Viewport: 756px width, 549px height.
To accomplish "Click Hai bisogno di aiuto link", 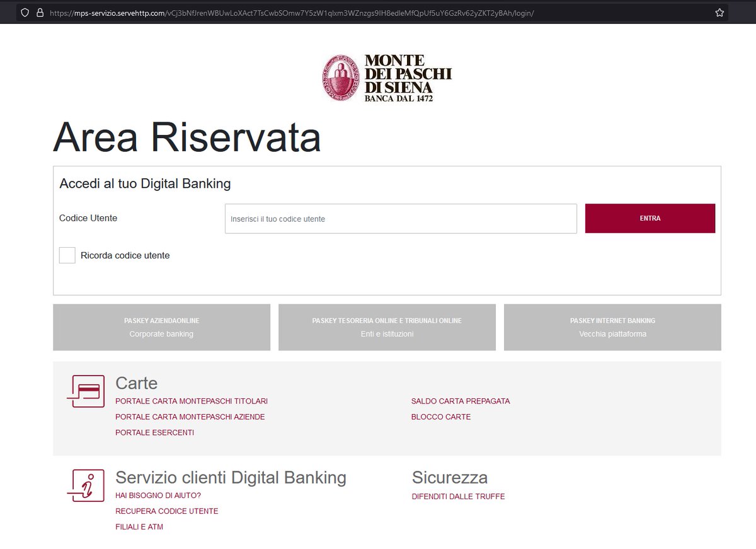I will 158,496.
